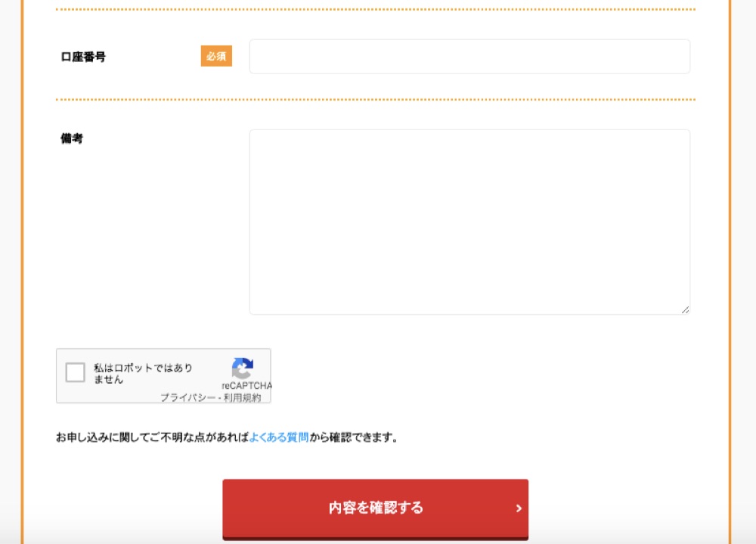Open the よくある質問 link
Viewport: 756px width, 544px height.
(x=278, y=437)
